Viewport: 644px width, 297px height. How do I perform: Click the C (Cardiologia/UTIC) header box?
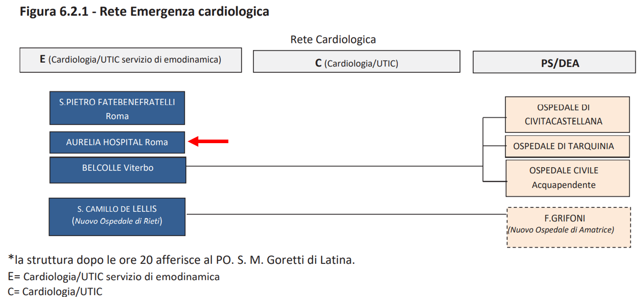pyautogui.click(x=356, y=62)
